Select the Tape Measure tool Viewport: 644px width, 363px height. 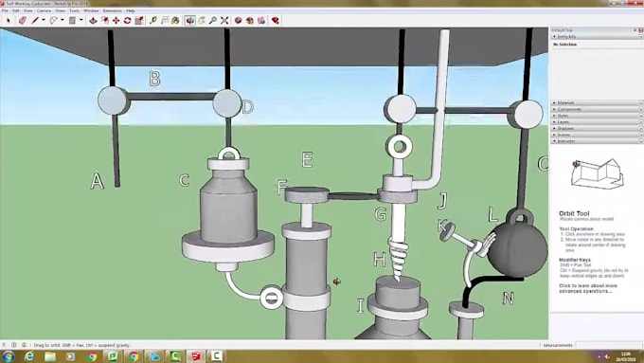point(153,20)
